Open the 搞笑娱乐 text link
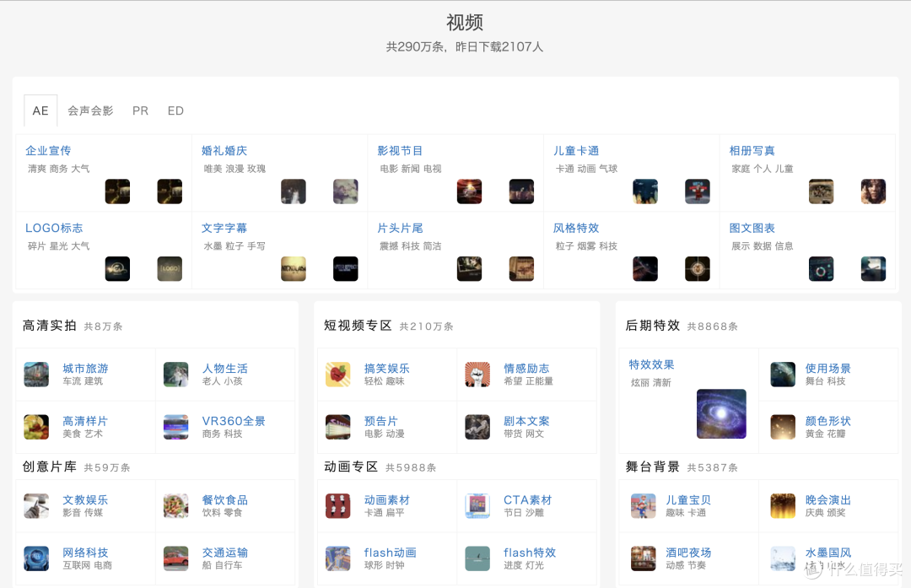911x588 pixels. (387, 369)
